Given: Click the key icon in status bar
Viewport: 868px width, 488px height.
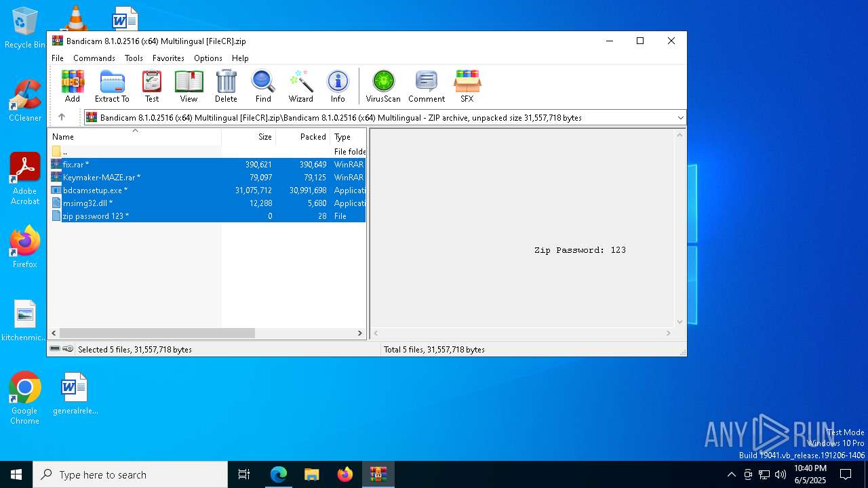Looking at the screenshot, I should [68, 349].
